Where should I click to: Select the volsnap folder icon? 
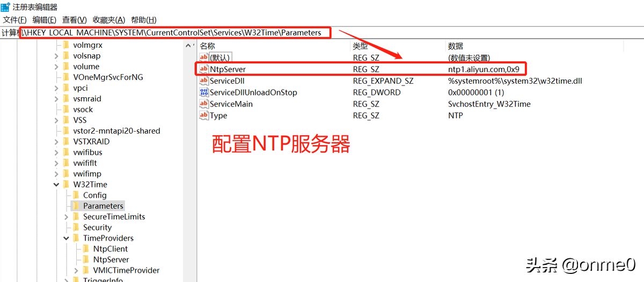pyautogui.click(x=67, y=56)
